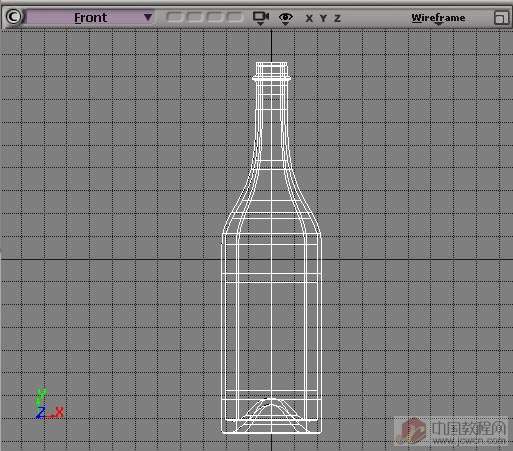Screen dimensions: 513x451
Task: Select the fourth camera memo box
Action: 235,17
